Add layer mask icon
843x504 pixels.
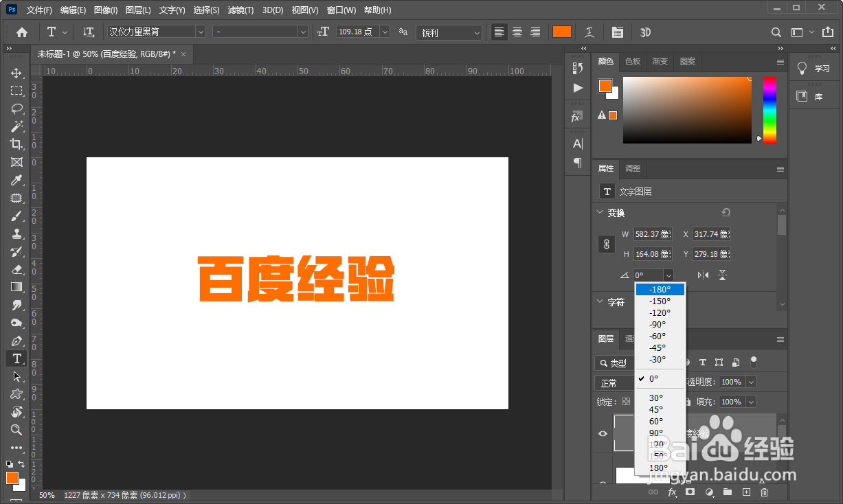click(690, 492)
